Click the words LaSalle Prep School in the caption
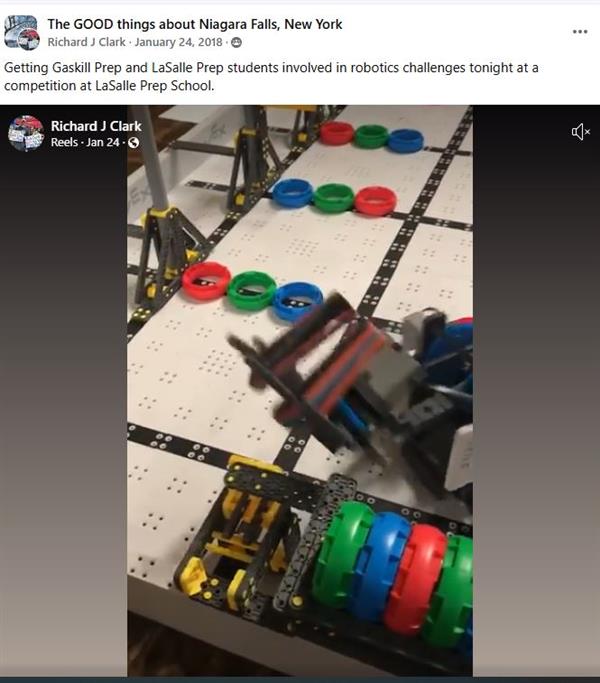This screenshot has width=600, height=683. tap(154, 85)
